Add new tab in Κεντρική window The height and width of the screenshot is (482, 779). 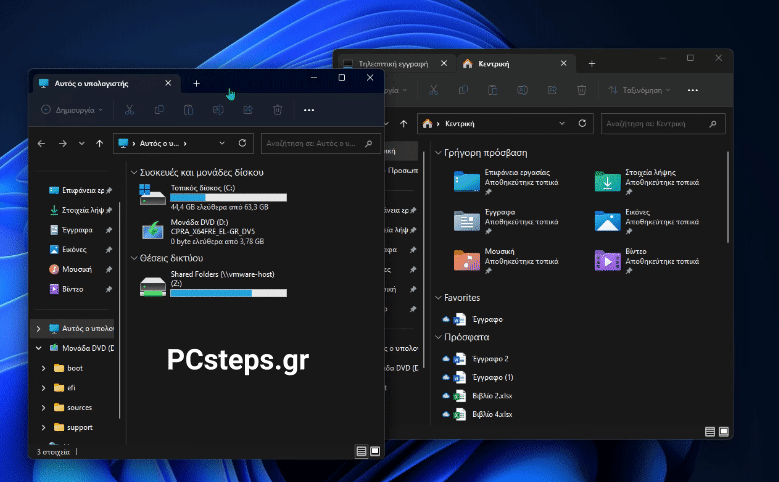(592, 64)
